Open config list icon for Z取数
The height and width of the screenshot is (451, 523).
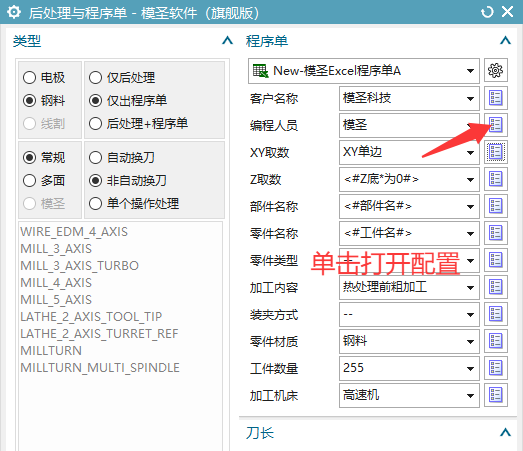pos(496,179)
